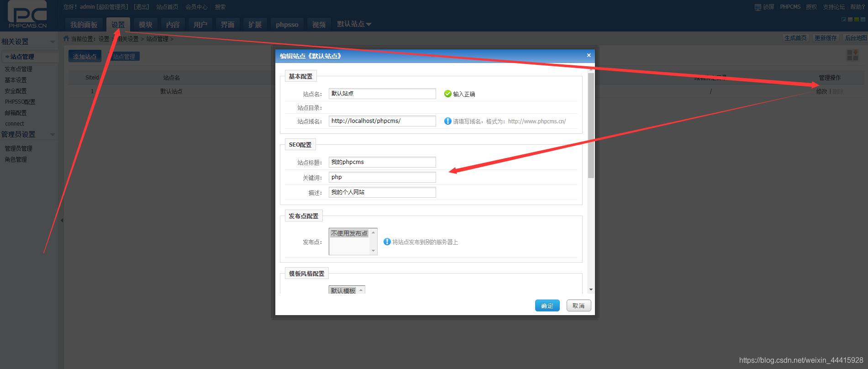
Task: Select 安全配置 in the sidebar
Action: [16, 91]
